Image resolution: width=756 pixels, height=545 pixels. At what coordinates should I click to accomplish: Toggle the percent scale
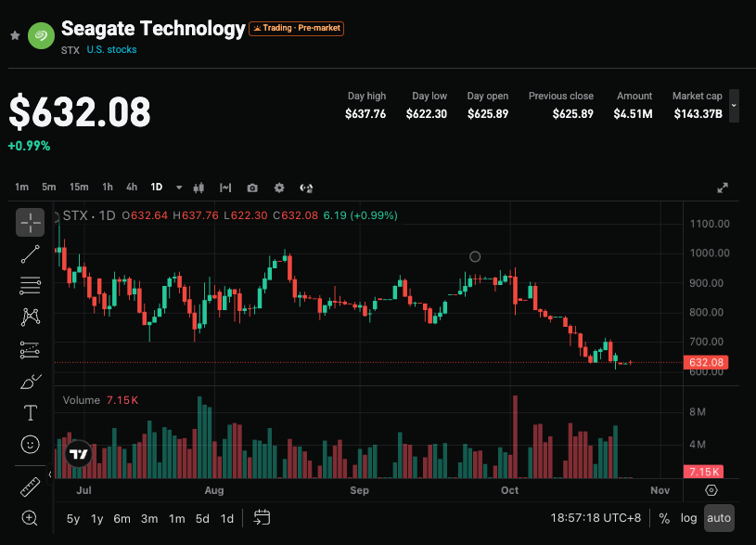coord(664,518)
